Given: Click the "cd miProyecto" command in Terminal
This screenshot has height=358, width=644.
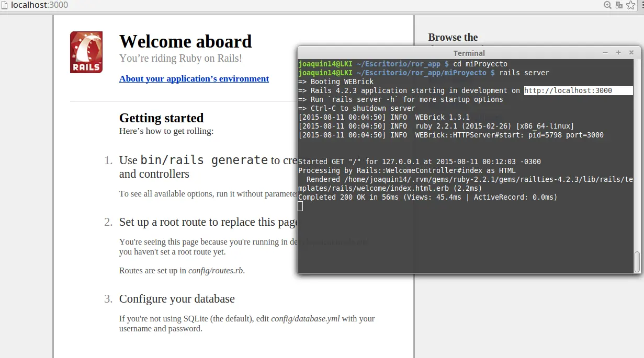Looking at the screenshot, I should pyautogui.click(x=480, y=64).
